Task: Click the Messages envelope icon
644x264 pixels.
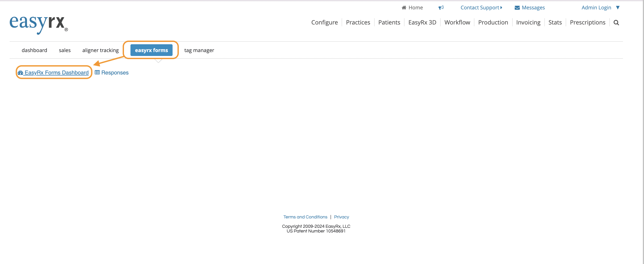Action: [517, 8]
